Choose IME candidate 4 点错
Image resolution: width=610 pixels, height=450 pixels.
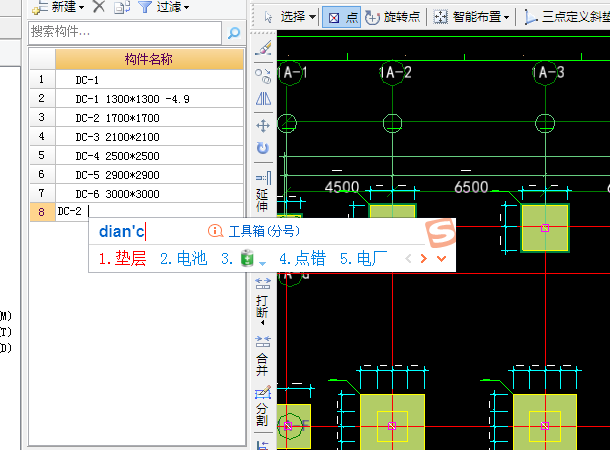coord(302,259)
